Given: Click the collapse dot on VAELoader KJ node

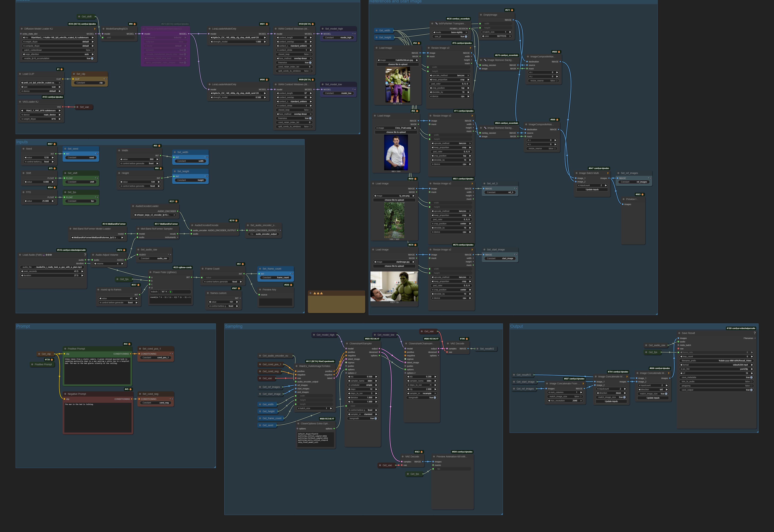Looking at the screenshot, I should click(x=20, y=102).
